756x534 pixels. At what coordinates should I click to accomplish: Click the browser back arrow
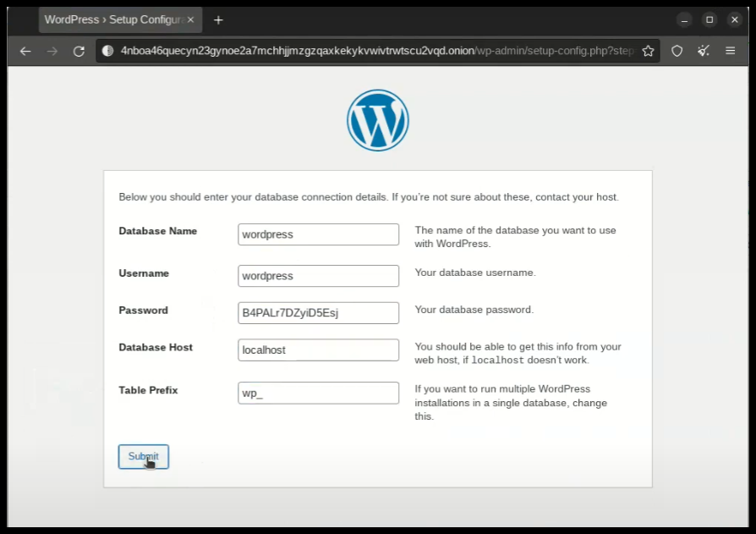point(25,51)
